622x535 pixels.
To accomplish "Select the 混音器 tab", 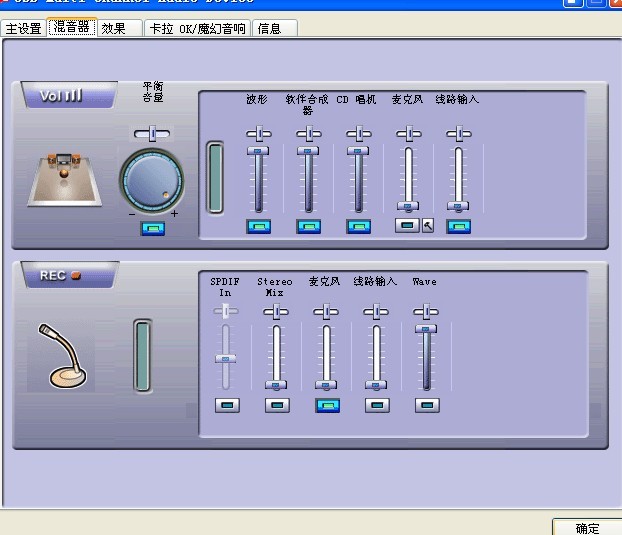I will (x=72, y=27).
